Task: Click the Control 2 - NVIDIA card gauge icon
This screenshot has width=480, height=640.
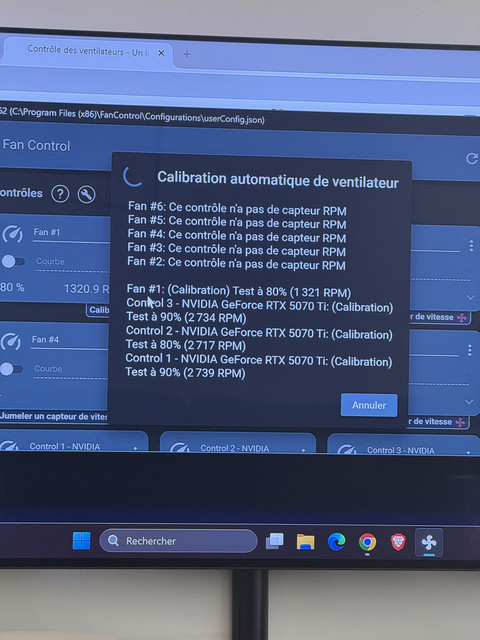Action: tap(179, 448)
